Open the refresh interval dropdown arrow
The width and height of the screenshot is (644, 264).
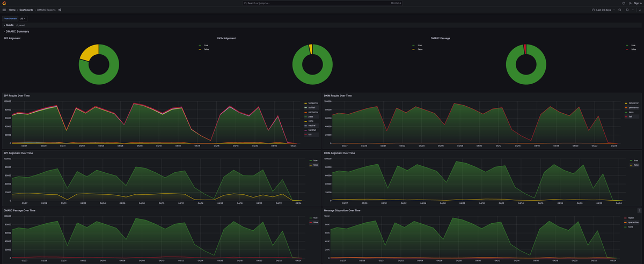(632, 10)
